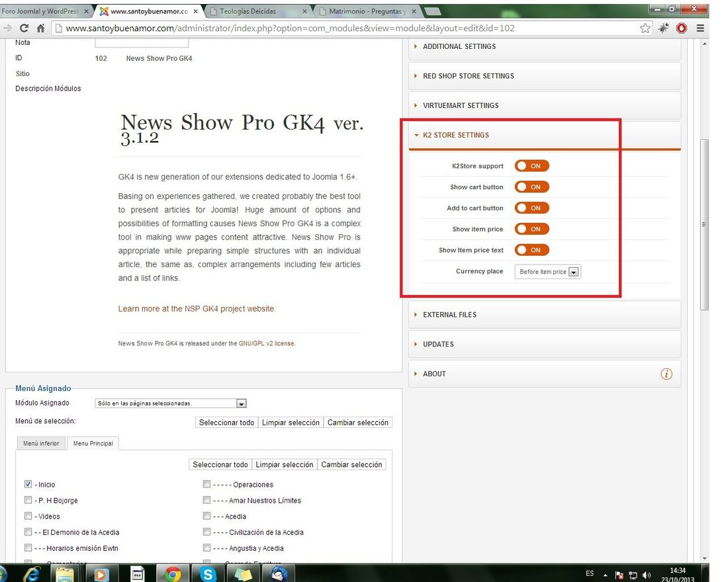The width and height of the screenshot is (728, 582).
Task: Open a new browser tab
Action: pos(432,11)
